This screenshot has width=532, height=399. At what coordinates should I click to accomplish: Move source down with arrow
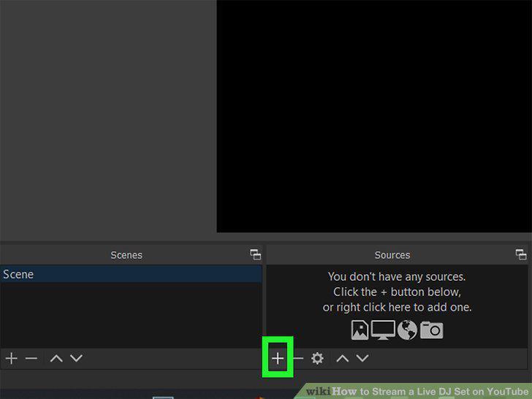[x=362, y=358]
